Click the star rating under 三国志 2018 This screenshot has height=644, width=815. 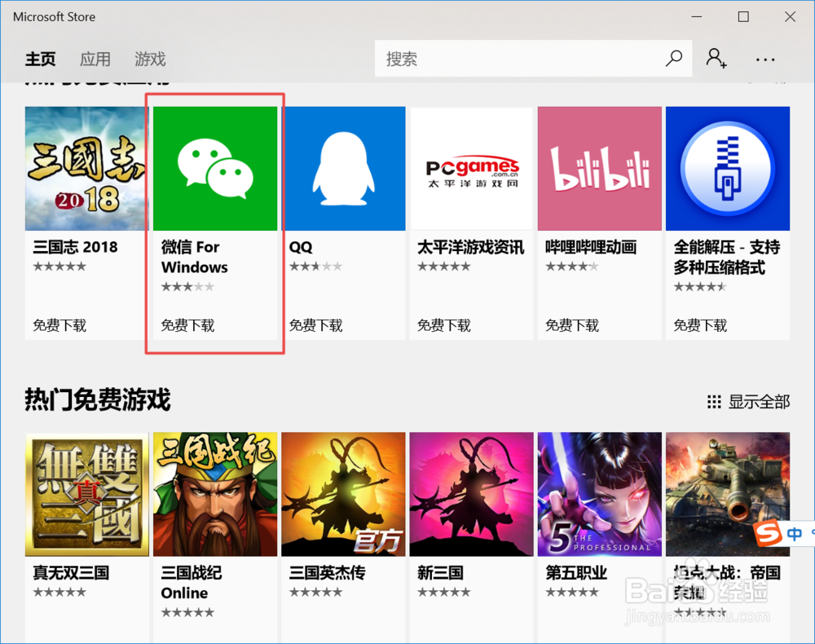[x=59, y=267]
